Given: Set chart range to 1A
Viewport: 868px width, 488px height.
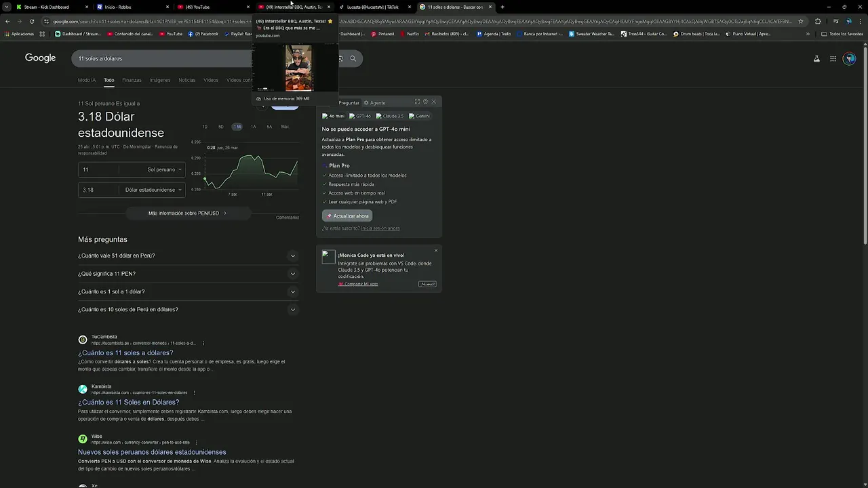Looking at the screenshot, I should pyautogui.click(x=253, y=127).
